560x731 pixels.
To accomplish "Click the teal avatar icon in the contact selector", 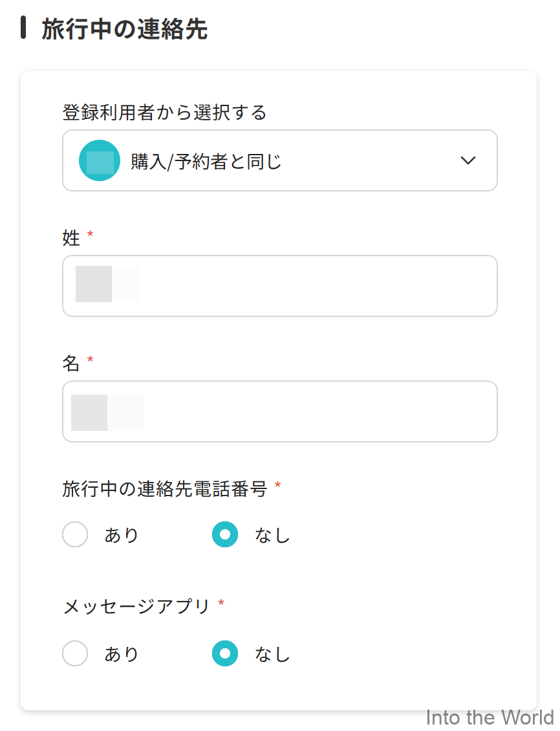I will point(99,160).
